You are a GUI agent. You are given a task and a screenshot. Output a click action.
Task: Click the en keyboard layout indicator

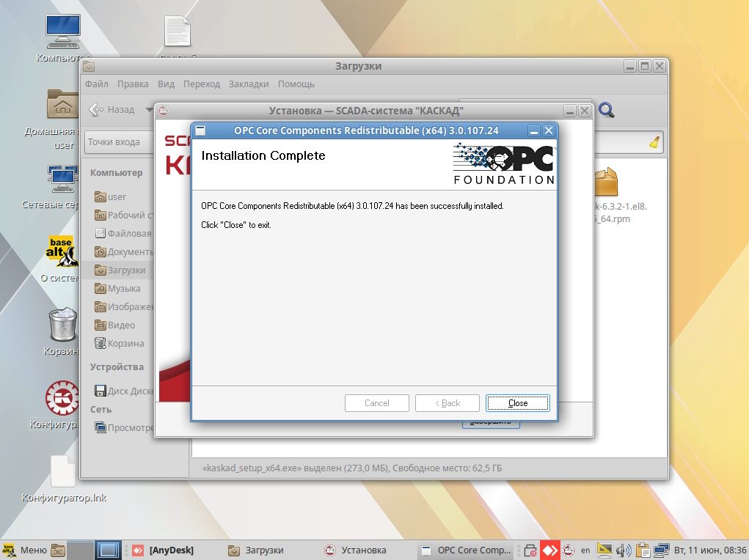pos(585,550)
